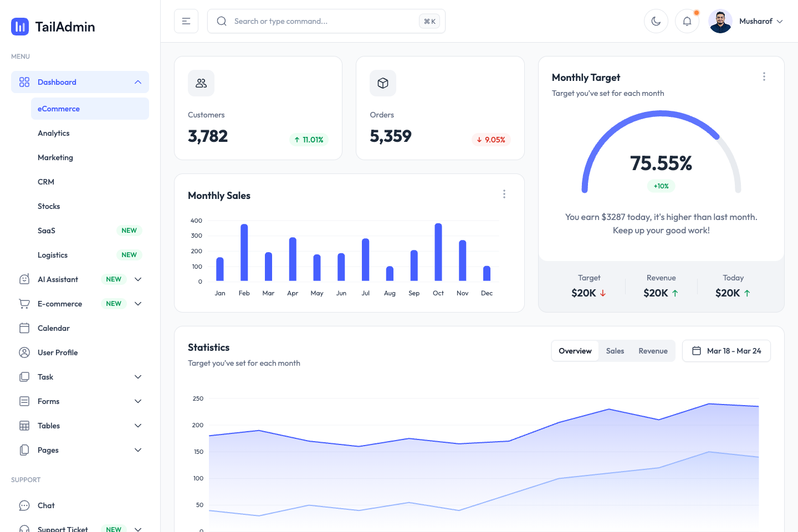Switch to the Sales tab in Statistics
The height and width of the screenshot is (532, 798).
pyautogui.click(x=615, y=351)
